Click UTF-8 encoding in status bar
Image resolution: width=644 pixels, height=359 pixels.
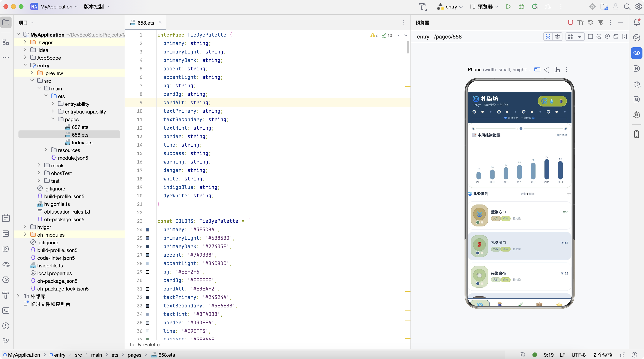click(x=578, y=355)
